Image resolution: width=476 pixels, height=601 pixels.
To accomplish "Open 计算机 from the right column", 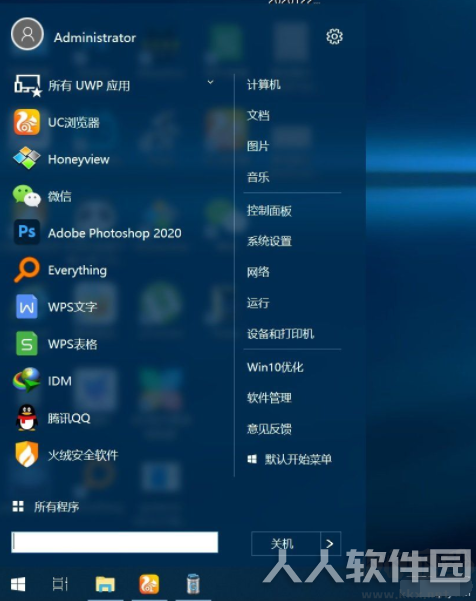I will [x=264, y=85].
